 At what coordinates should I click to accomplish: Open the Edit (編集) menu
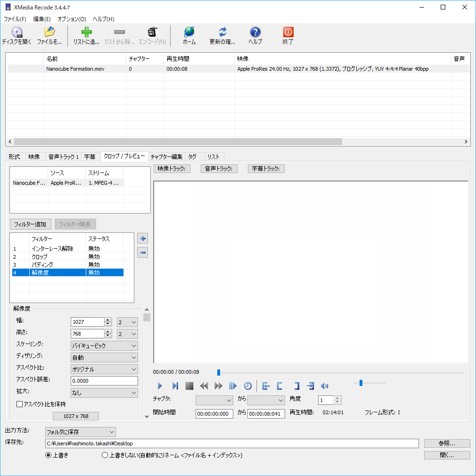(41, 19)
